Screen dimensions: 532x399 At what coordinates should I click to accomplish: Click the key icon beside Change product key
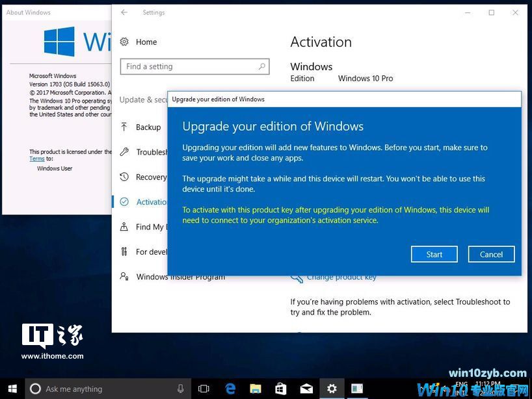297,278
